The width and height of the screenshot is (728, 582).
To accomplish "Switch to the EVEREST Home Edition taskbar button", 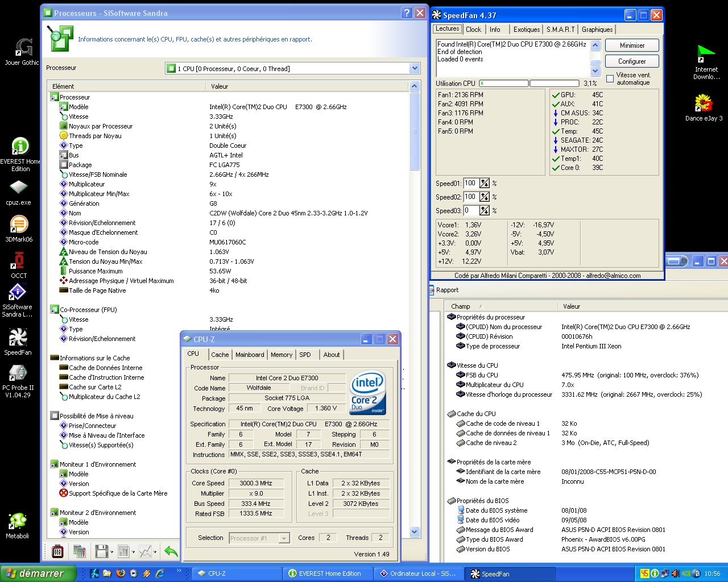I will (328, 573).
